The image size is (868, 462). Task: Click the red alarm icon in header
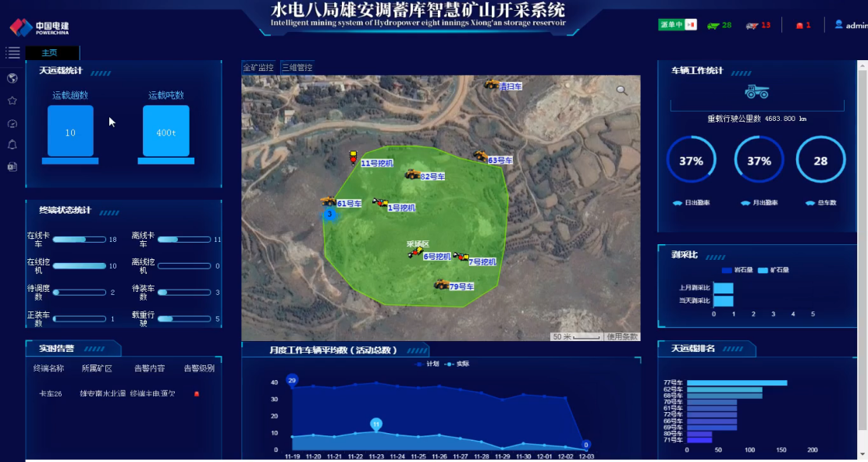coord(799,26)
